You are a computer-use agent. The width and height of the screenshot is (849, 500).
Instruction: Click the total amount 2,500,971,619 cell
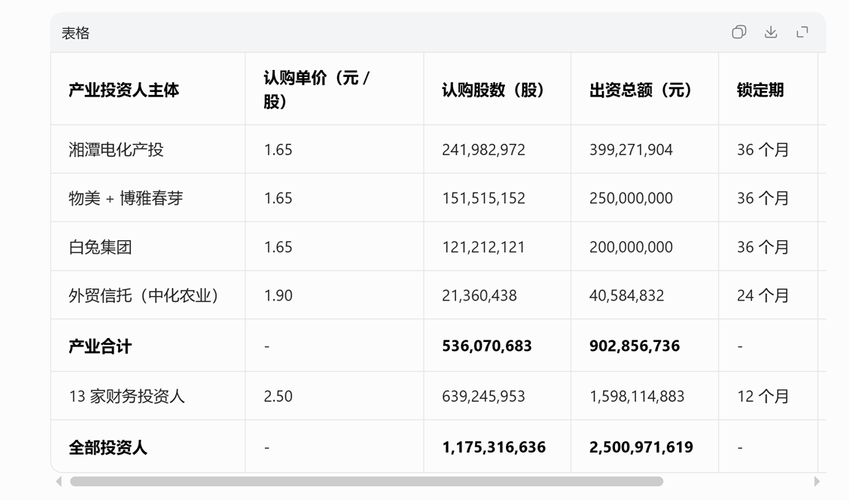pyautogui.click(x=641, y=447)
